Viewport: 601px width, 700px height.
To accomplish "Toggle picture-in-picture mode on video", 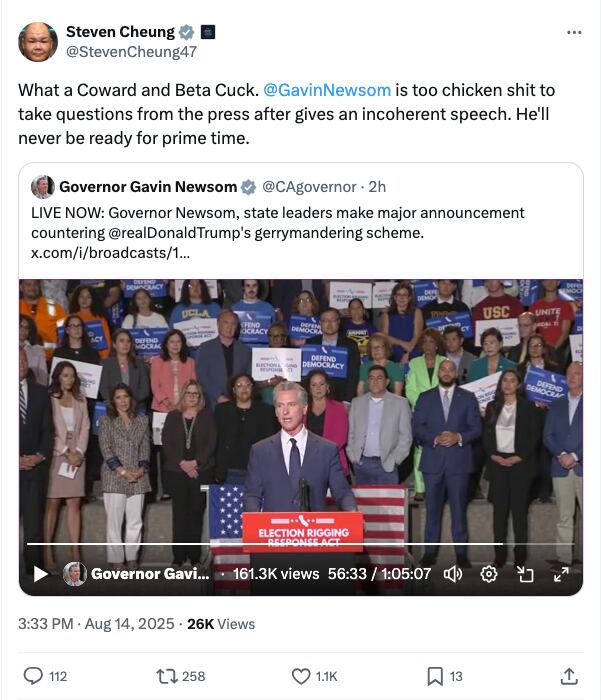I will click(525, 574).
